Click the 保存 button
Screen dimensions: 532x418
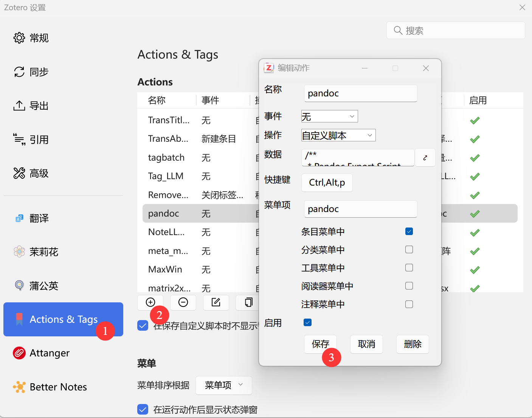(320, 344)
